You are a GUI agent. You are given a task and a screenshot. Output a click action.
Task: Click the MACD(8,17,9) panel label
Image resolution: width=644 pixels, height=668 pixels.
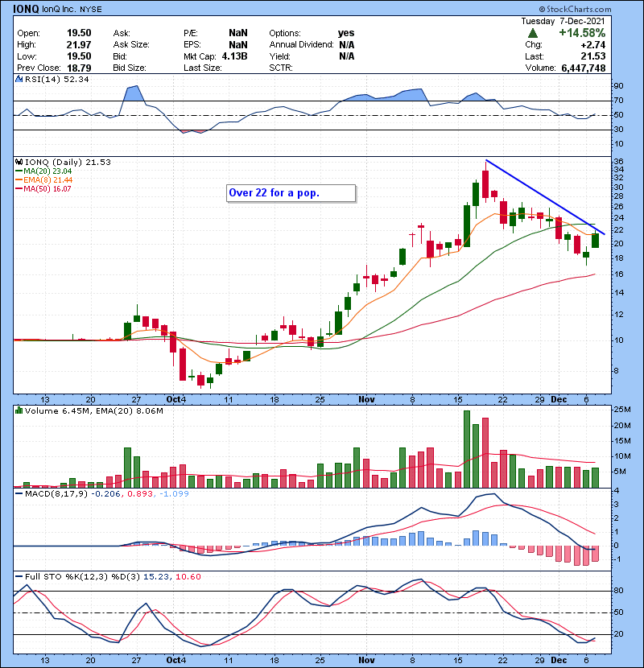tap(56, 494)
